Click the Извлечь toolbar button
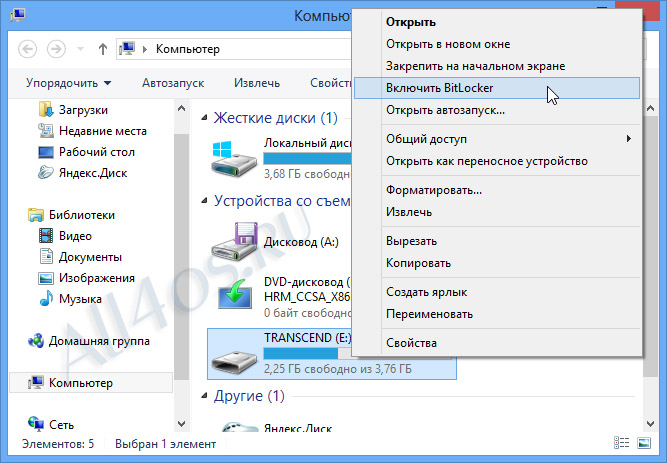This screenshot has height=463, width=667. pos(257,83)
